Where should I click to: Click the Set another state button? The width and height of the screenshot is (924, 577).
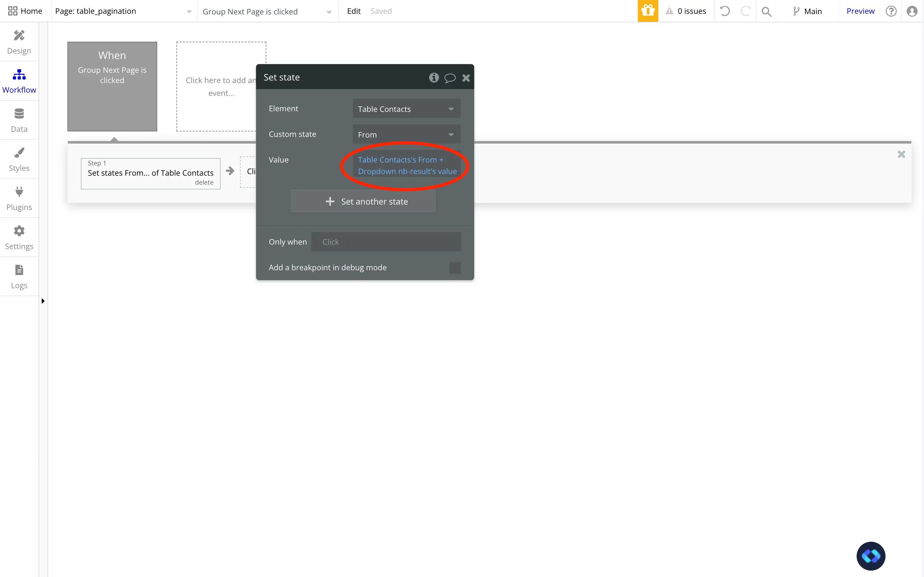tap(363, 202)
